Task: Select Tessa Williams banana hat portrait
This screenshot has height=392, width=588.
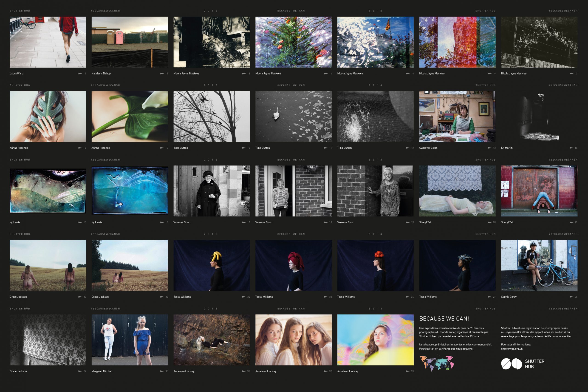Action: coord(211,265)
